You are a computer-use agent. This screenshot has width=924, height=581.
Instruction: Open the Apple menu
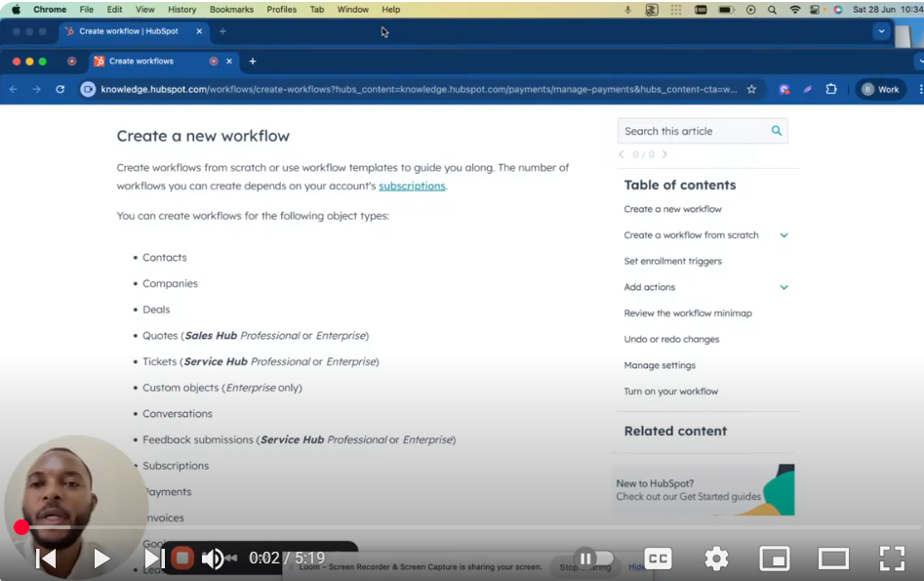pyautogui.click(x=16, y=10)
